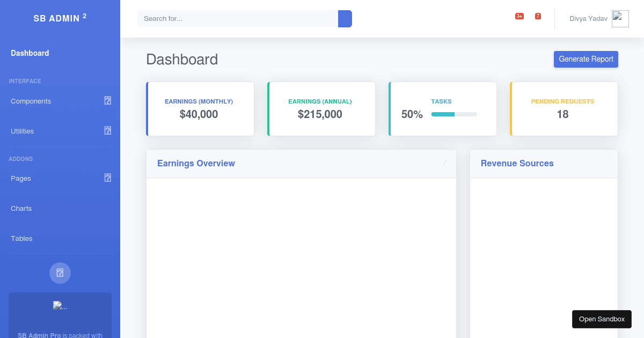
Task: Open the Earnings Overview card options menu
Action: click(444, 163)
